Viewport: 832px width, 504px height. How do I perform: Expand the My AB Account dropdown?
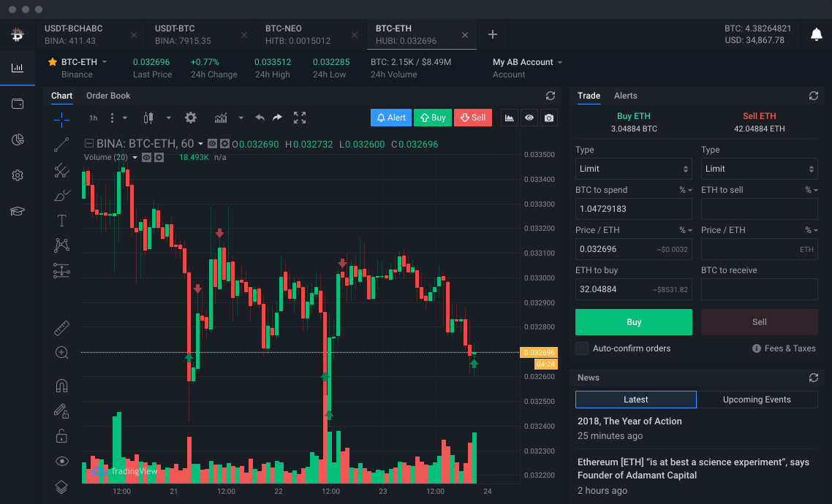click(560, 62)
